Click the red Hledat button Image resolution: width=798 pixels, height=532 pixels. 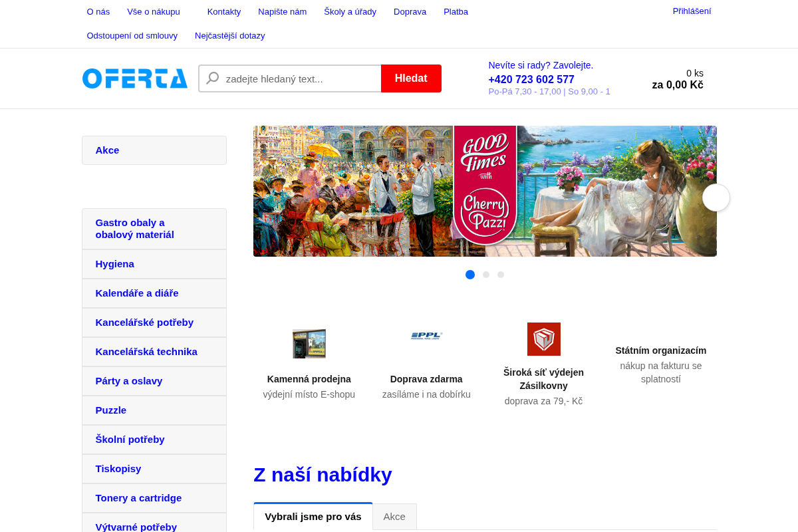411,78
